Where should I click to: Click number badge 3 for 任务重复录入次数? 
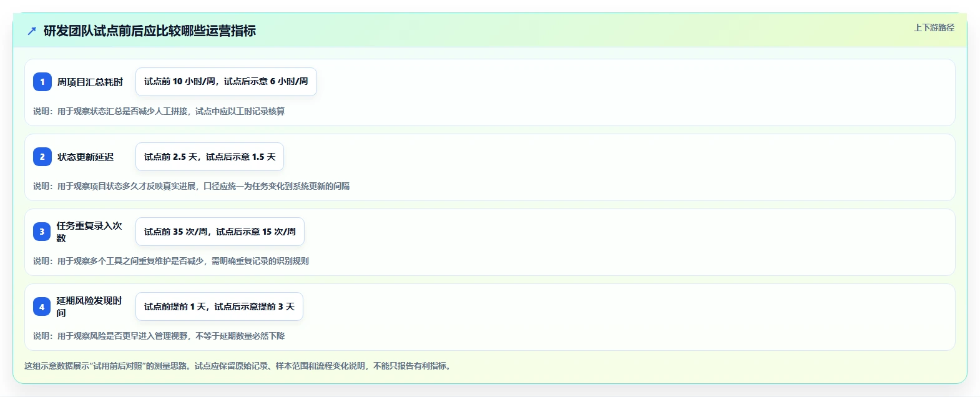pyautogui.click(x=42, y=232)
